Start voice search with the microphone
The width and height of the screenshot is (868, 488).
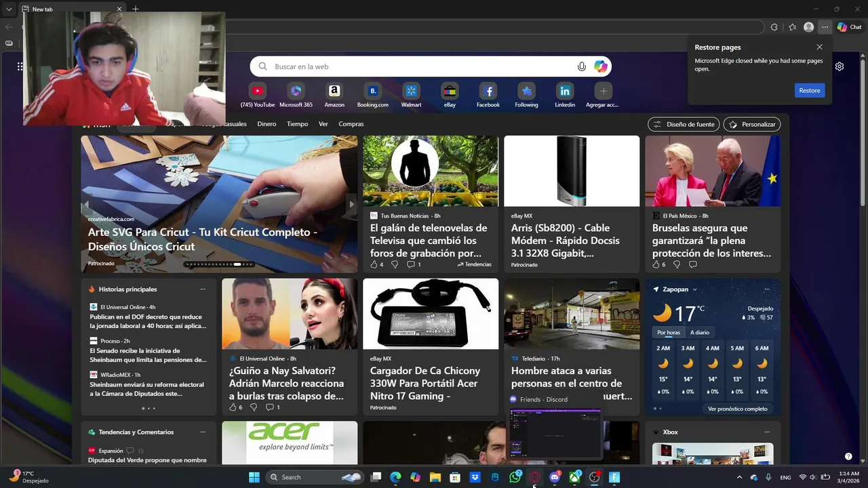581,66
